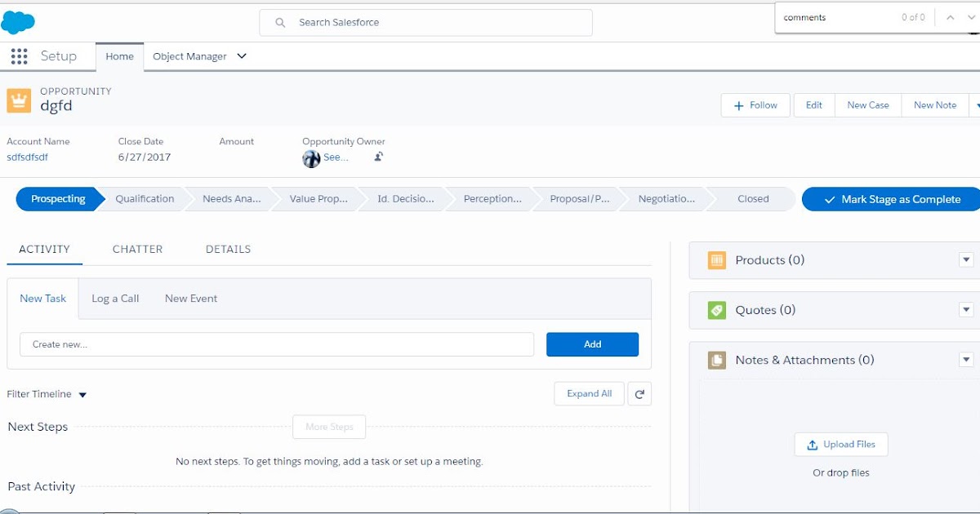Image resolution: width=980 pixels, height=514 pixels.
Task: Switch to the Chatter tab
Action: click(136, 249)
